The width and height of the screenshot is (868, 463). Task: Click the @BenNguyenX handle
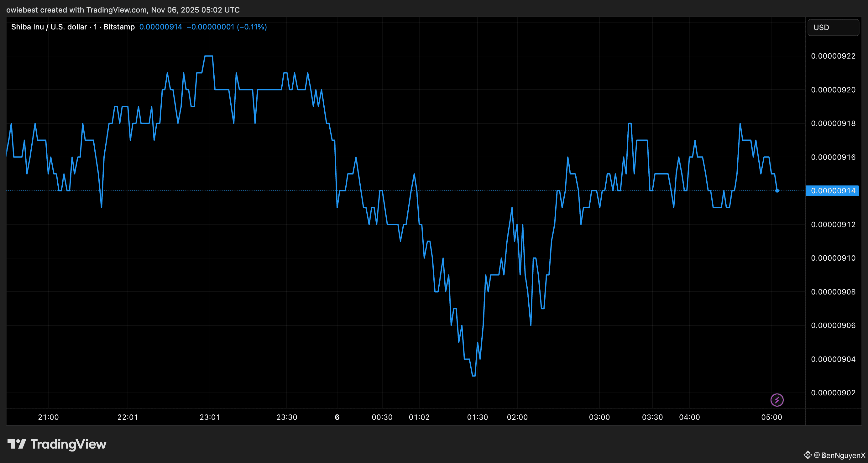pyautogui.click(x=840, y=455)
